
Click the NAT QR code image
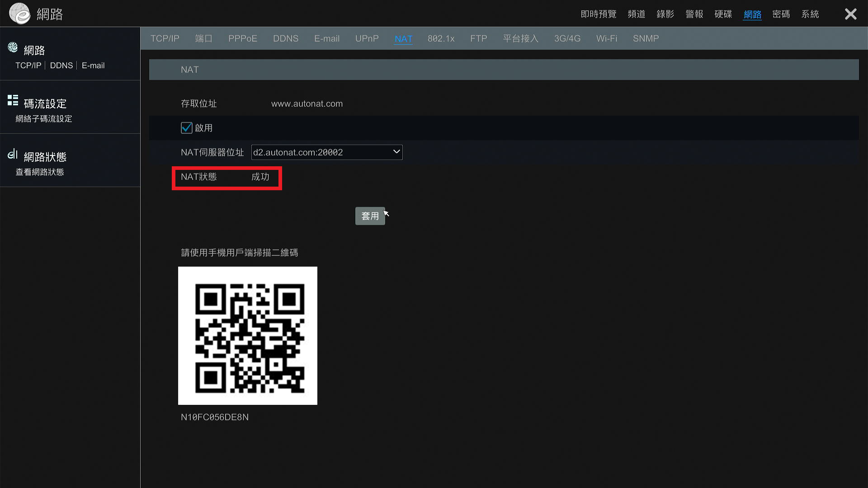(x=248, y=336)
